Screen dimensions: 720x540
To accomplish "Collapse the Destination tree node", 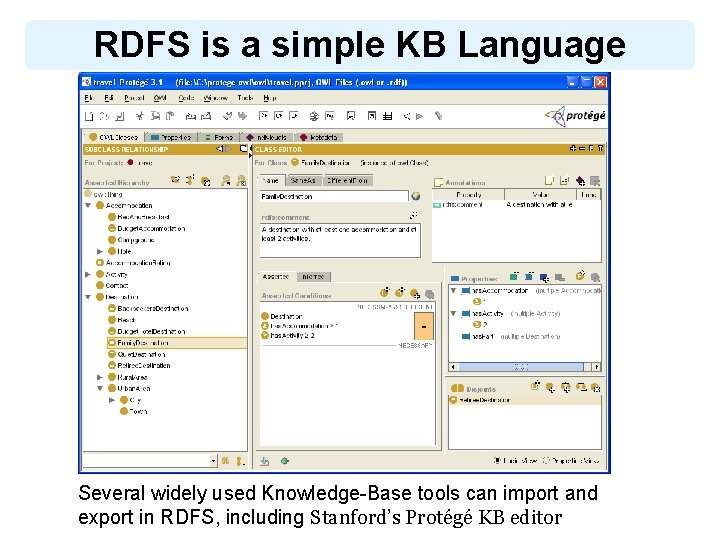I will pos(88,297).
